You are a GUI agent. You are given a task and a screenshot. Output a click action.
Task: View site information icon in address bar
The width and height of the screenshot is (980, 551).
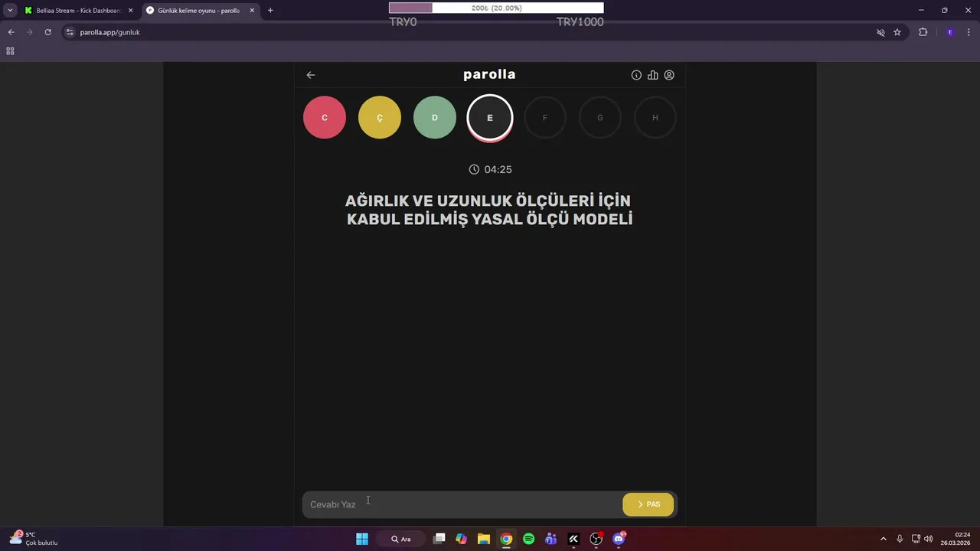(x=70, y=32)
